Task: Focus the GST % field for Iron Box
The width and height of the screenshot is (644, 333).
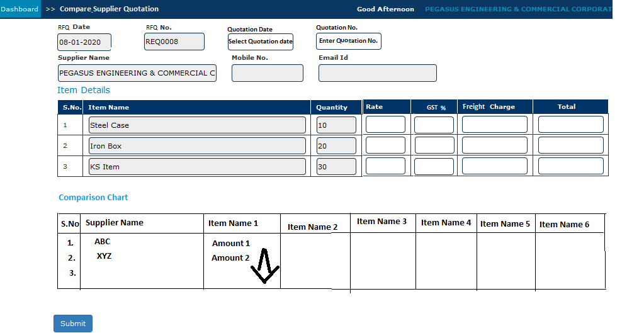Action: pos(434,145)
